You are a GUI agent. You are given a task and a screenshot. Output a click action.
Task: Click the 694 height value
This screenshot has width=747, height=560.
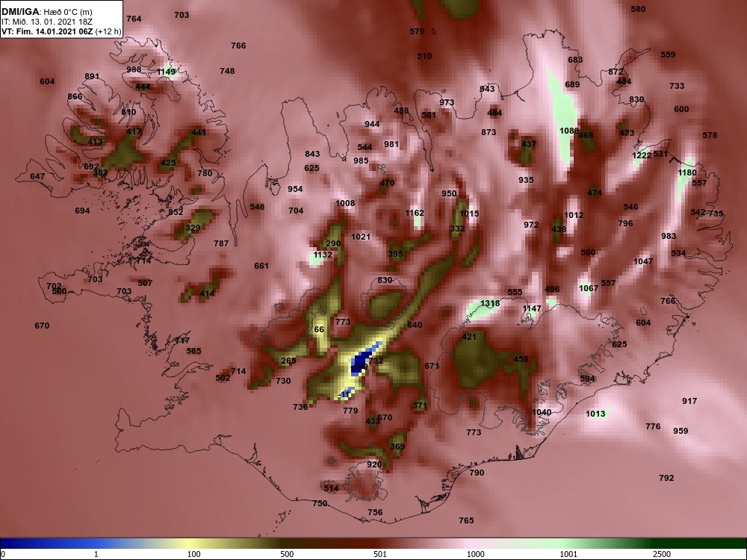point(82,211)
